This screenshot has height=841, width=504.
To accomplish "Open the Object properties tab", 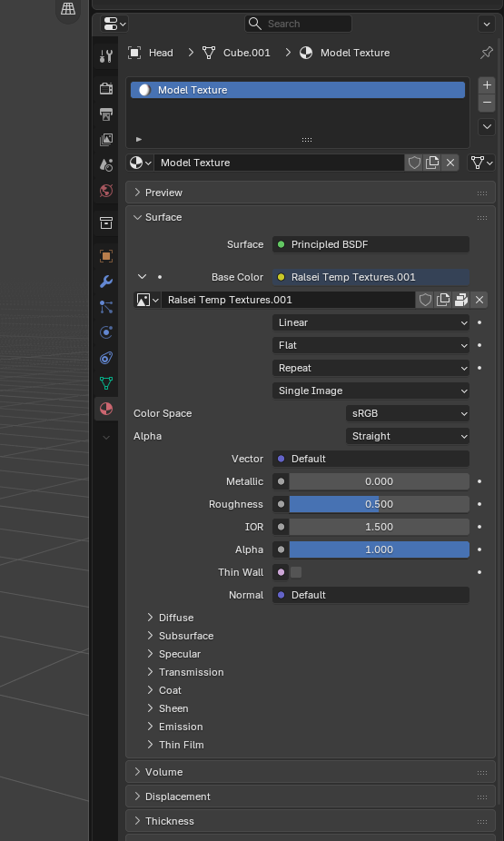I will click(106, 256).
